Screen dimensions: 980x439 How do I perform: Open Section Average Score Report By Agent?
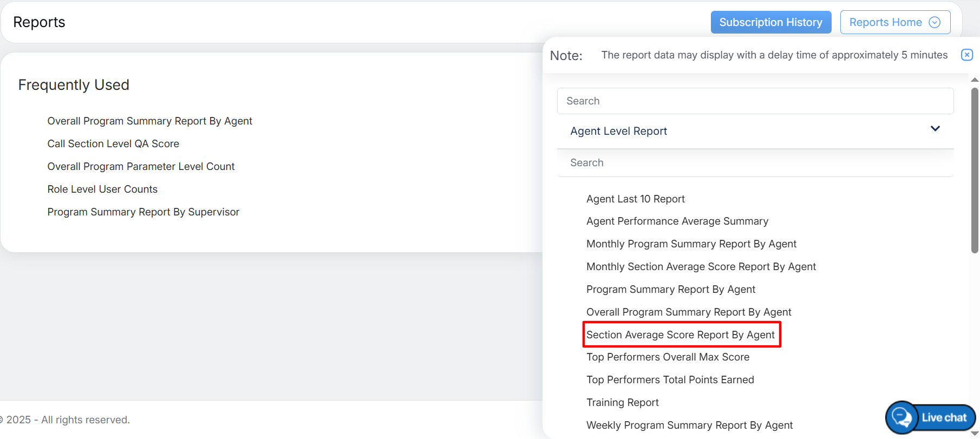681,335
